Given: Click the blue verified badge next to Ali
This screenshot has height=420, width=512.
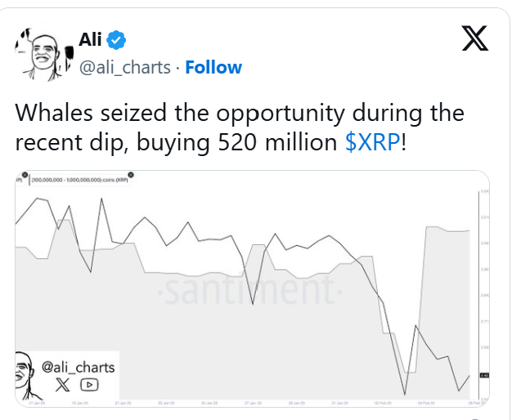Looking at the screenshot, I should pyautogui.click(x=118, y=41).
